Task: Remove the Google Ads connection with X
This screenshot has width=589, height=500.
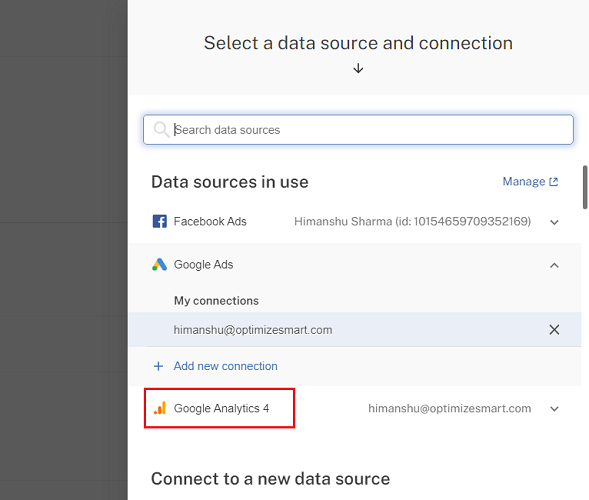Action: point(554,329)
